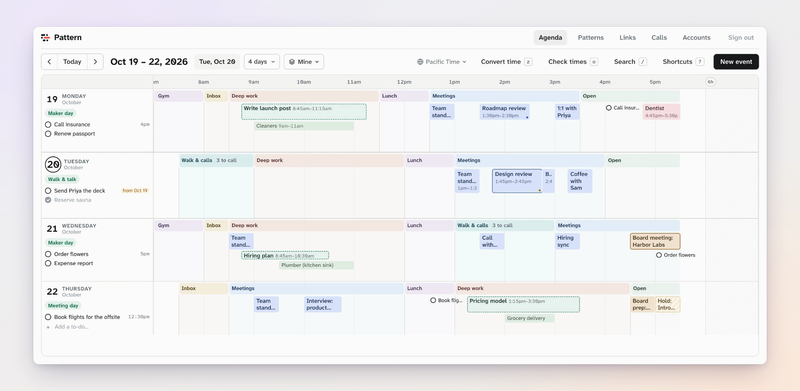Click the date number 20 circle
Screen dimensions: 800x391
pos(53,164)
